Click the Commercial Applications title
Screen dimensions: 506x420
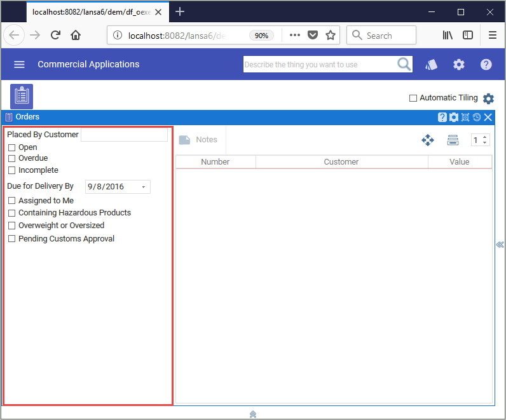tap(88, 65)
